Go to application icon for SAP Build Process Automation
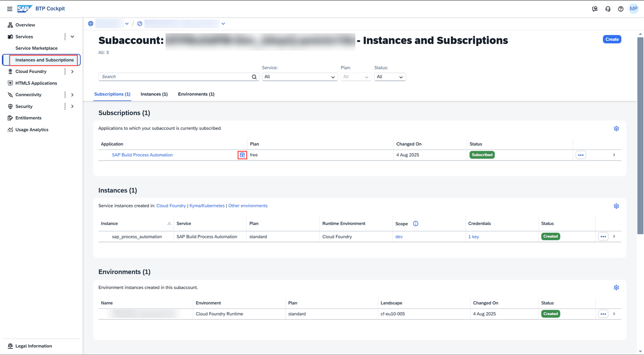Image resolution: width=644 pixels, height=355 pixels. click(242, 155)
